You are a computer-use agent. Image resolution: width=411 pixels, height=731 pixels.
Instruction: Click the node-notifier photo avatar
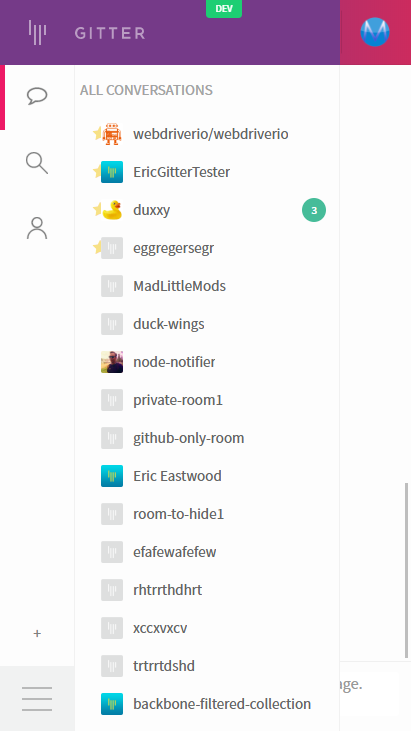[112, 362]
